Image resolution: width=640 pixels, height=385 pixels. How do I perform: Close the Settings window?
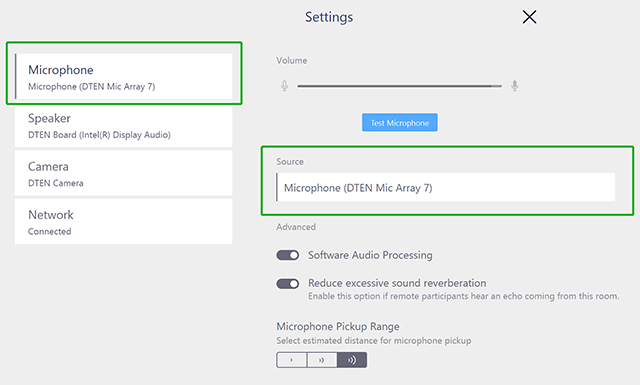529,17
